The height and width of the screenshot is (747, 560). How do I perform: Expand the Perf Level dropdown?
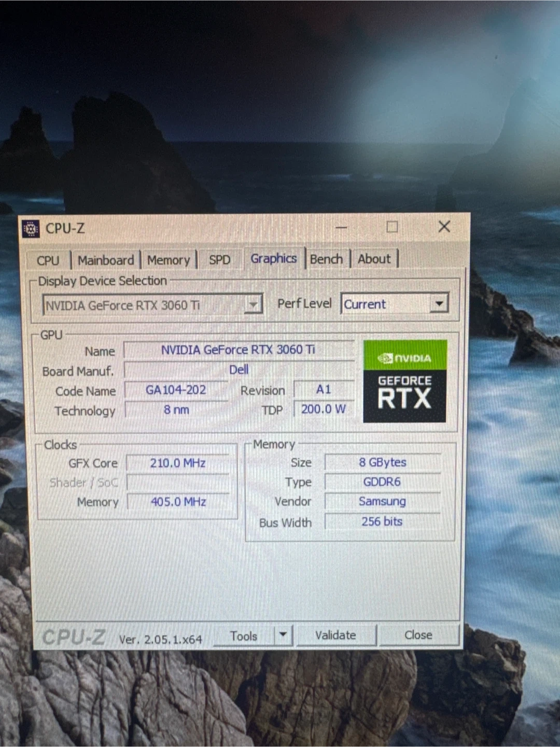point(439,303)
